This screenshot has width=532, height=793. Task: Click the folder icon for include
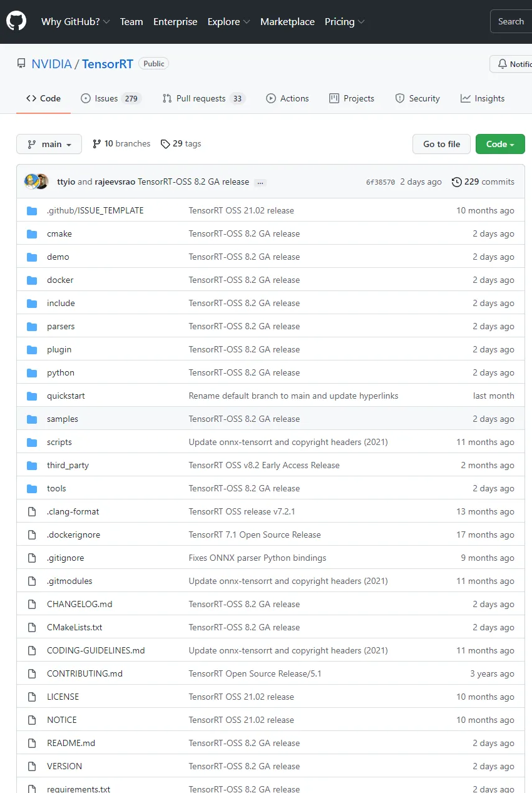coord(32,303)
